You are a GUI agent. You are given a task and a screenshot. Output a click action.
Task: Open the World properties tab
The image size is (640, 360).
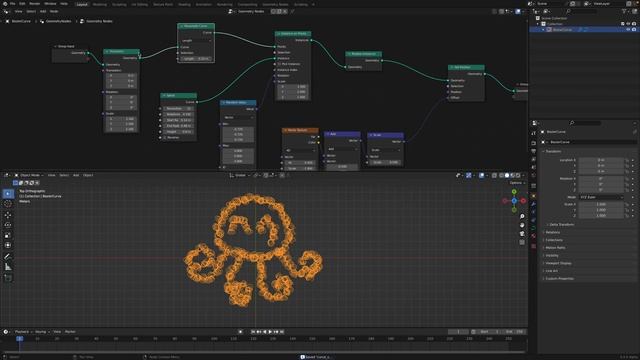[x=533, y=176]
